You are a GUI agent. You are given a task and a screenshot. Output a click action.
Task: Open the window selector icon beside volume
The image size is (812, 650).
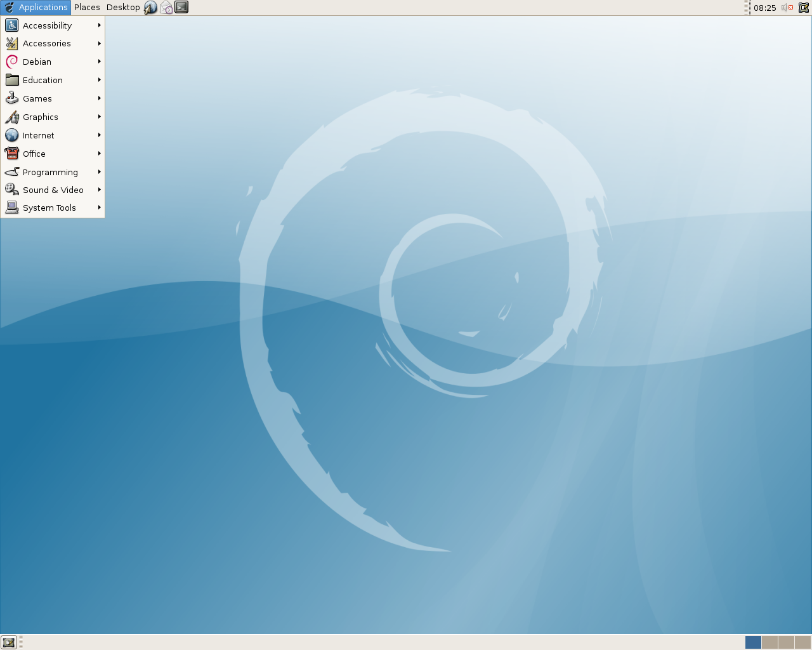coord(804,8)
